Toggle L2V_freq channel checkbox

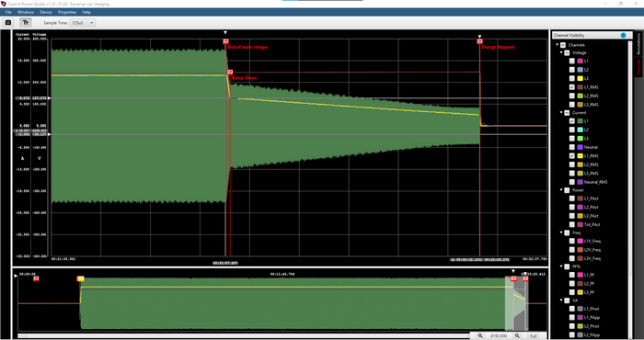pos(571,250)
